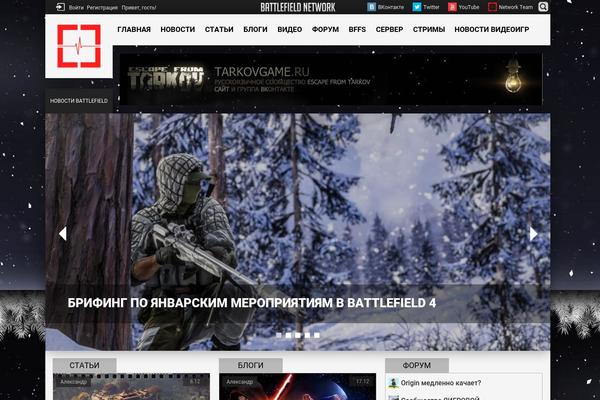This screenshot has height=400, width=600.
Task: Click the VKontakte text label
Action: click(x=391, y=7)
